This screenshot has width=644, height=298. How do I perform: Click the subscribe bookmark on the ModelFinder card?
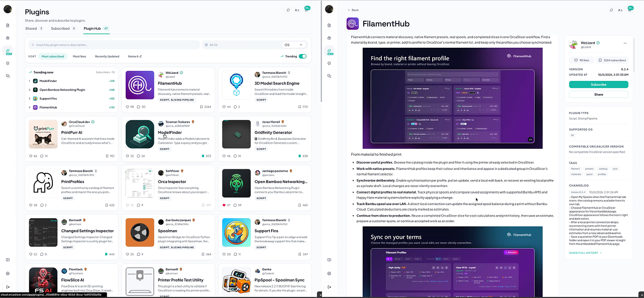pos(202,156)
